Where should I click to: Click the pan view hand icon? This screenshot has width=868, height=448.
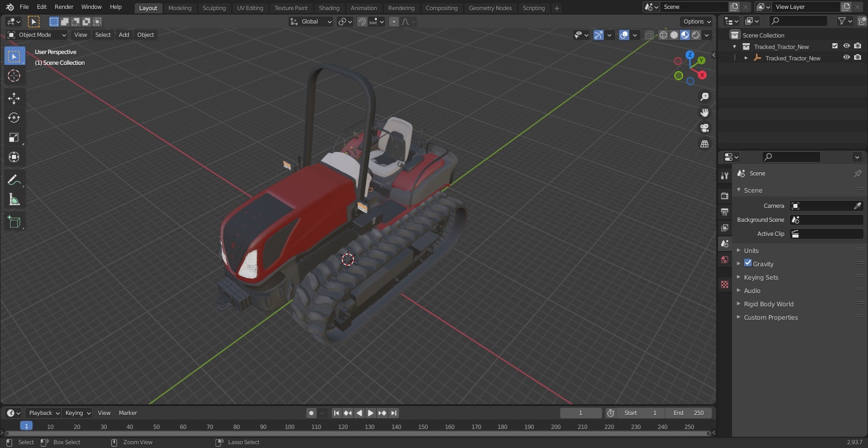(704, 112)
